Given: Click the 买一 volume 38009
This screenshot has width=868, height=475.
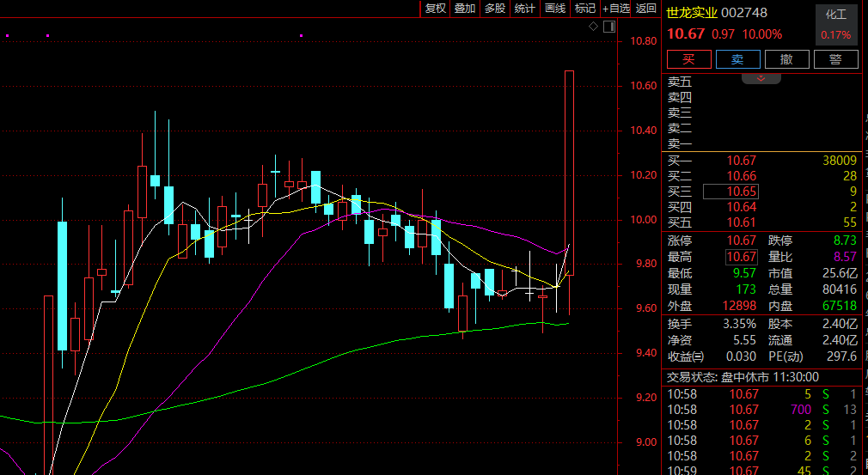Looking at the screenshot, I should (x=840, y=161).
